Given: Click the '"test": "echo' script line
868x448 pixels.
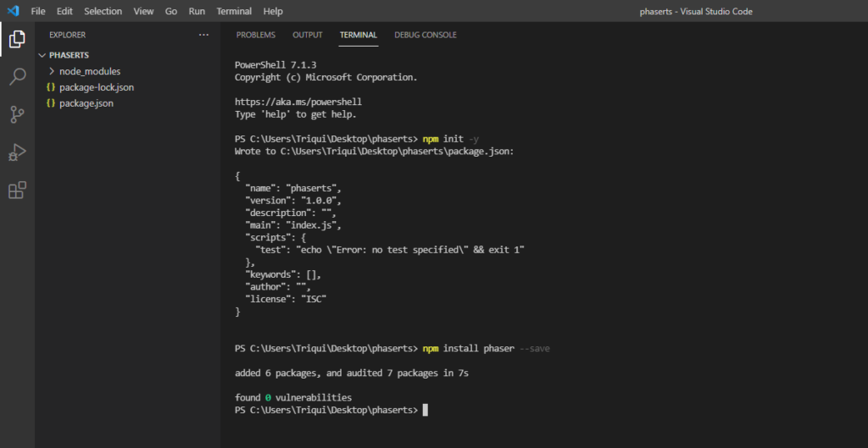Looking at the screenshot, I should pyautogui.click(x=390, y=250).
